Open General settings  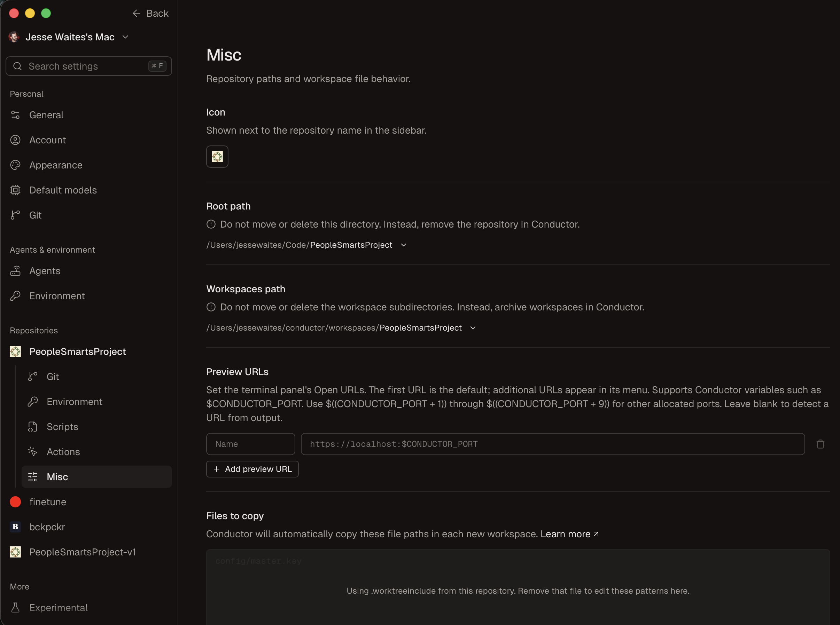click(89, 115)
